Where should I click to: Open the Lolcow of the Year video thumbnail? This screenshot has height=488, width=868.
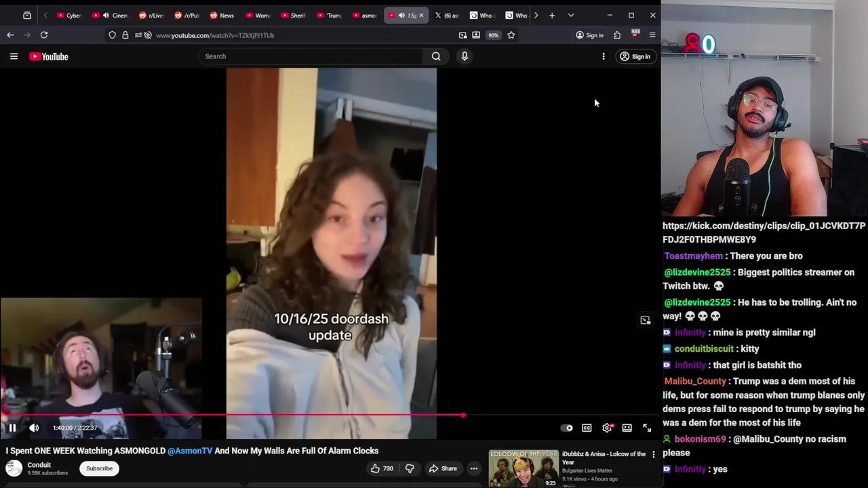point(524,468)
